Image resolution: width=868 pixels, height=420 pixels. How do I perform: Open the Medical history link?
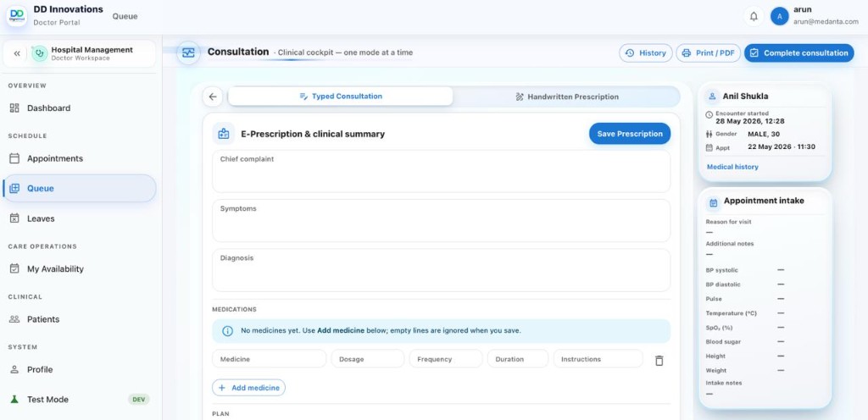click(732, 167)
